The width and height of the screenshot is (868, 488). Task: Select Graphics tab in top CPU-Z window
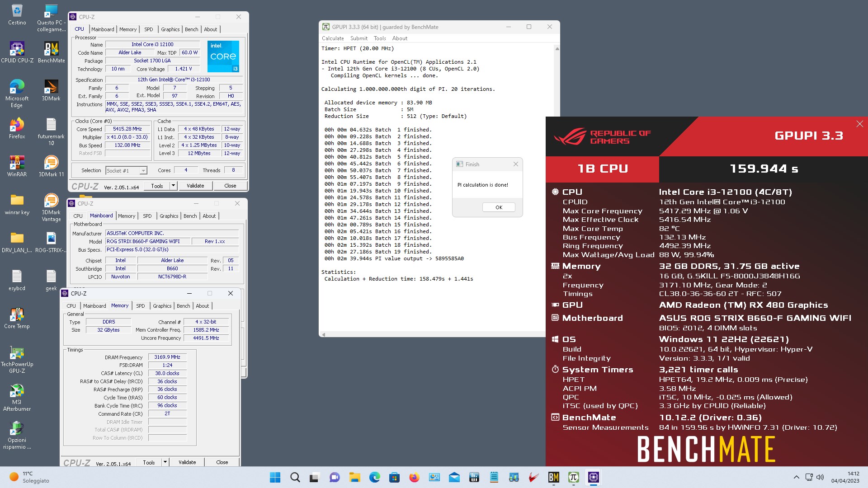tap(170, 29)
